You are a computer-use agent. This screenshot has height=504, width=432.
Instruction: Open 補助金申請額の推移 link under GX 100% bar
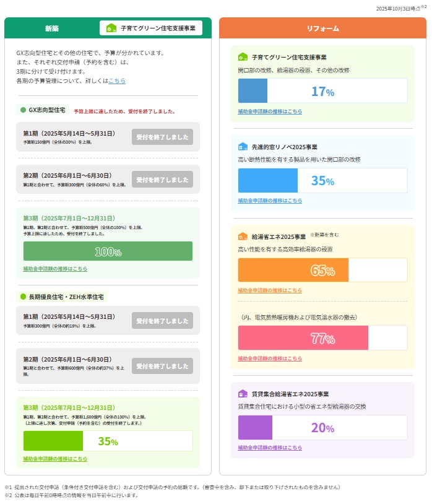pyautogui.click(x=55, y=269)
